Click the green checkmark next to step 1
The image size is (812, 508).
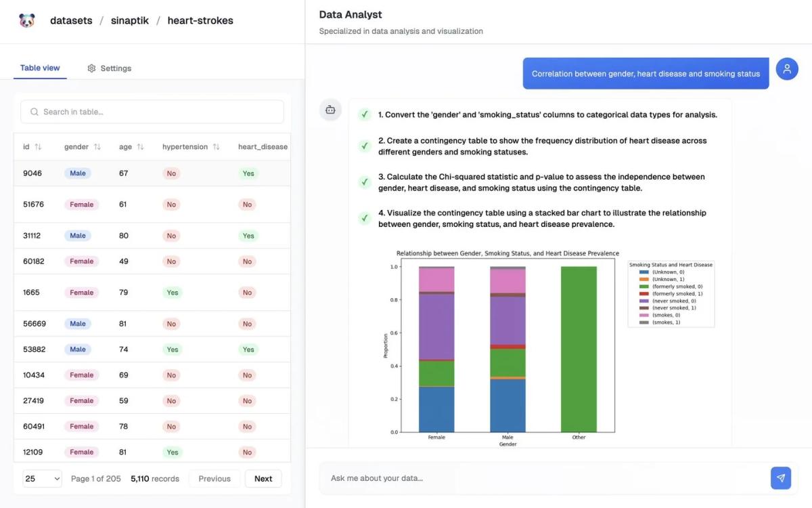coord(364,114)
